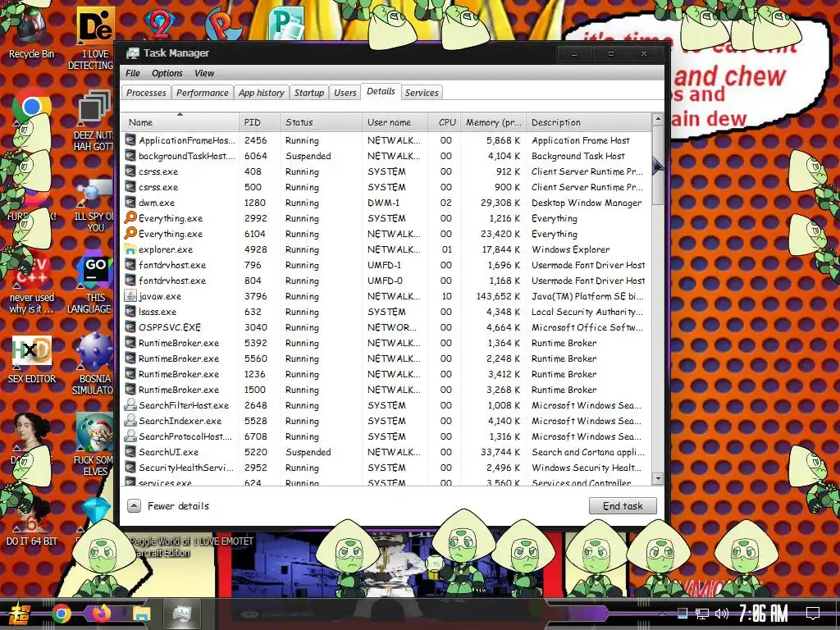The width and height of the screenshot is (840, 630).
Task: Select the Everything.exe row with PID 6104
Action: tap(386, 234)
